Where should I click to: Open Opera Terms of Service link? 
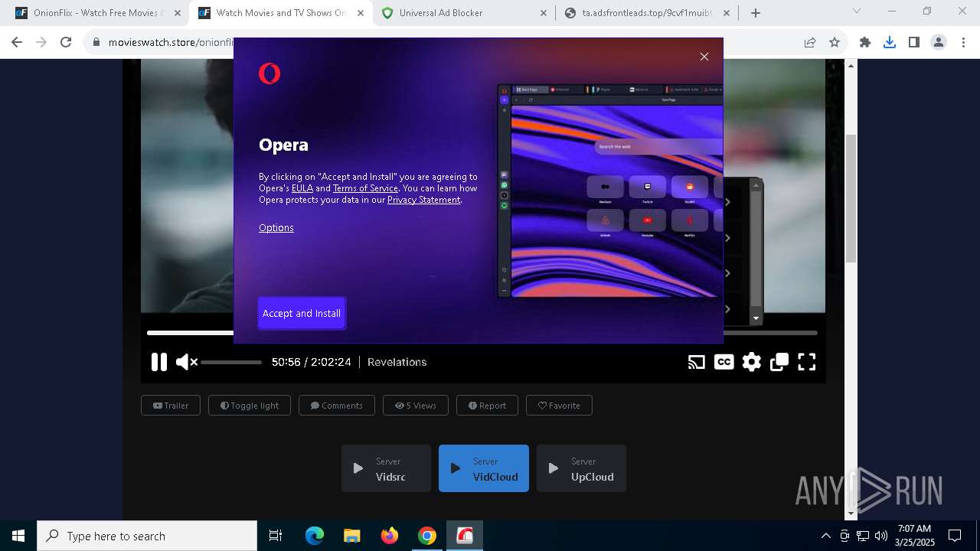(365, 188)
